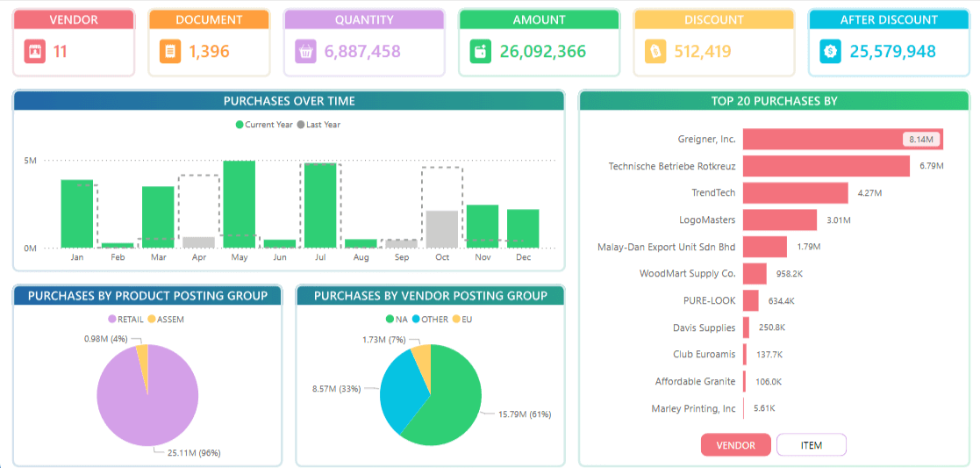The image size is (980, 468).
Task: Click the 4.27M data label
Action: click(870, 193)
